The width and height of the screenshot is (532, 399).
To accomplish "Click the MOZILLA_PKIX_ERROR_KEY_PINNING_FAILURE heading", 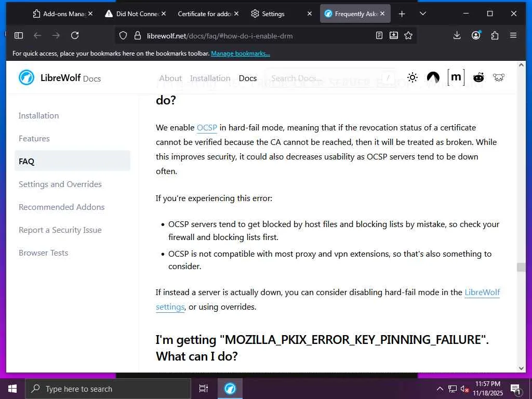I will coord(322,348).
